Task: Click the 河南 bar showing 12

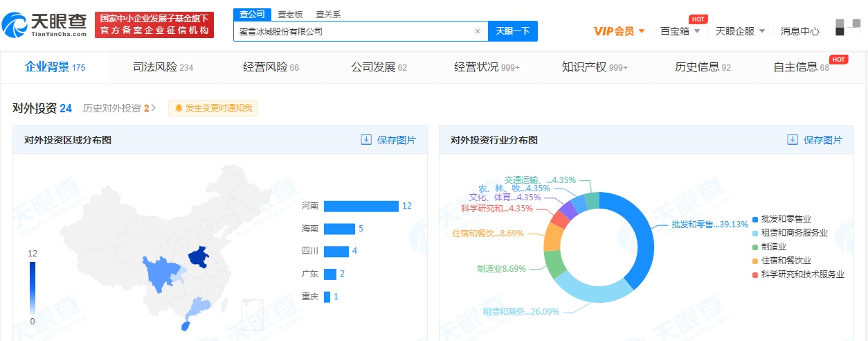Action: (361, 207)
